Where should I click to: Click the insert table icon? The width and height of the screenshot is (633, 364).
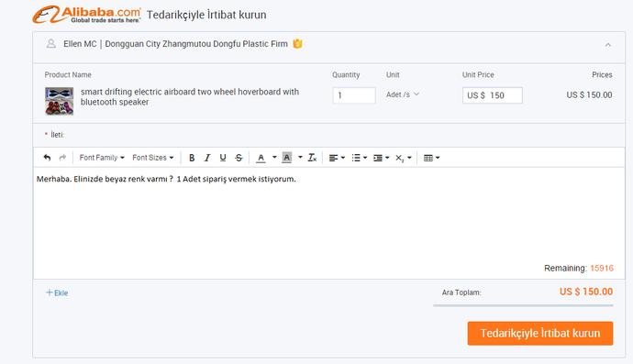[428, 158]
